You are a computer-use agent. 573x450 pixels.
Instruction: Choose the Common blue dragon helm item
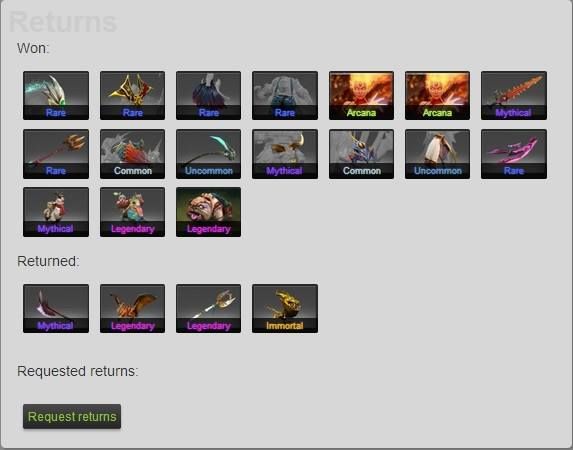(361, 154)
